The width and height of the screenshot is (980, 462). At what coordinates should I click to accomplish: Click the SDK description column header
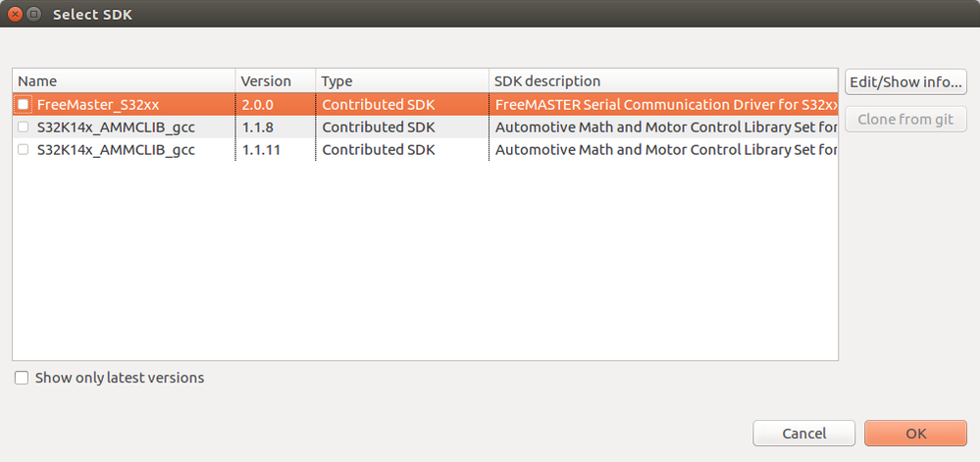[662, 81]
